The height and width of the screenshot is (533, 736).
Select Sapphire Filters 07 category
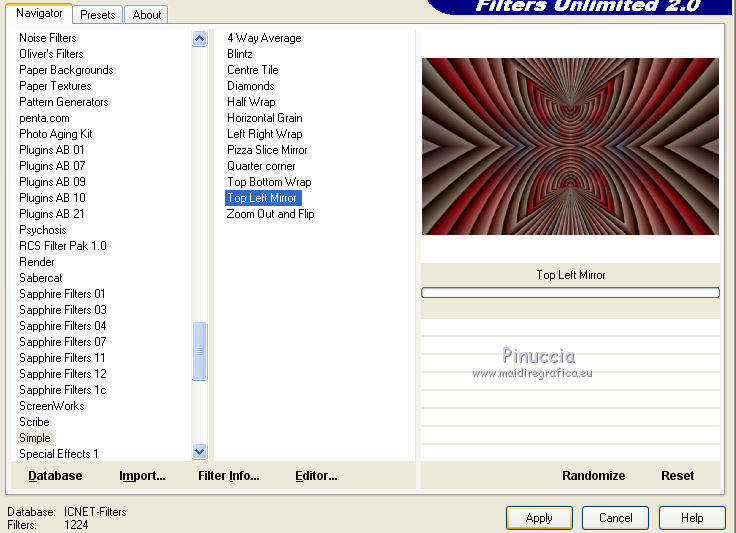click(x=62, y=342)
